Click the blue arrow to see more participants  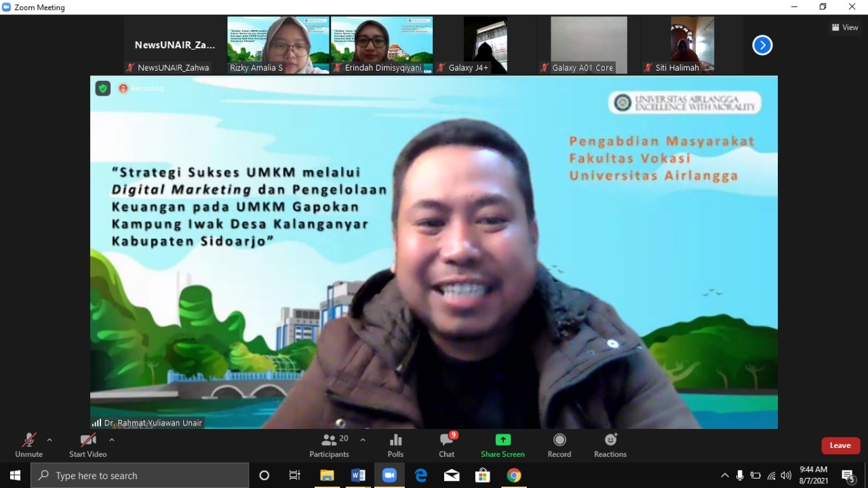pos(762,45)
